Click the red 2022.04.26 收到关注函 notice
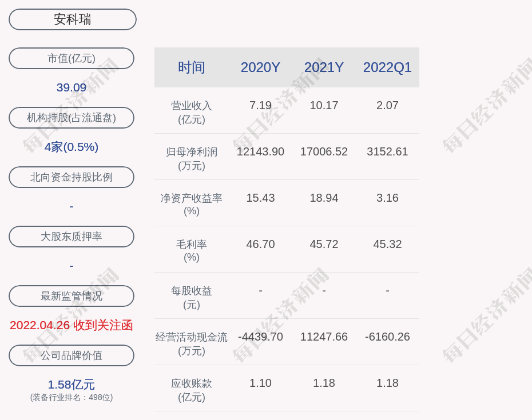532x420 pixels. pos(72,325)
